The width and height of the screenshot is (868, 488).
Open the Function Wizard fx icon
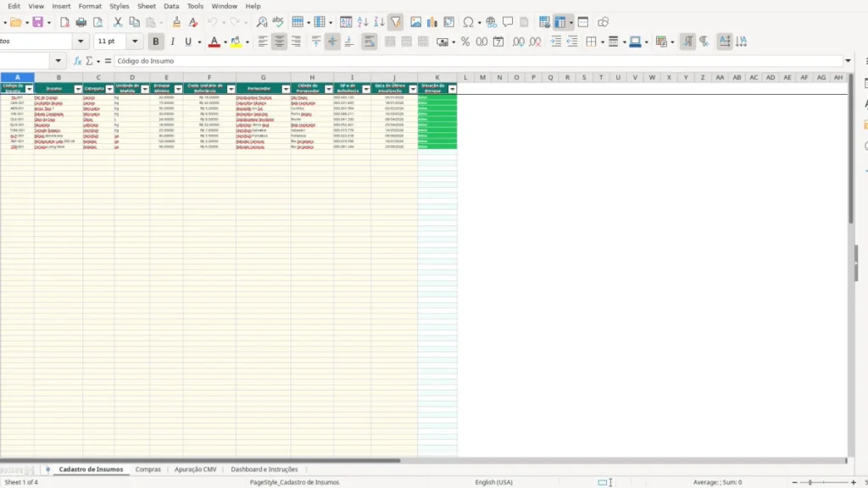coord(77,61)
